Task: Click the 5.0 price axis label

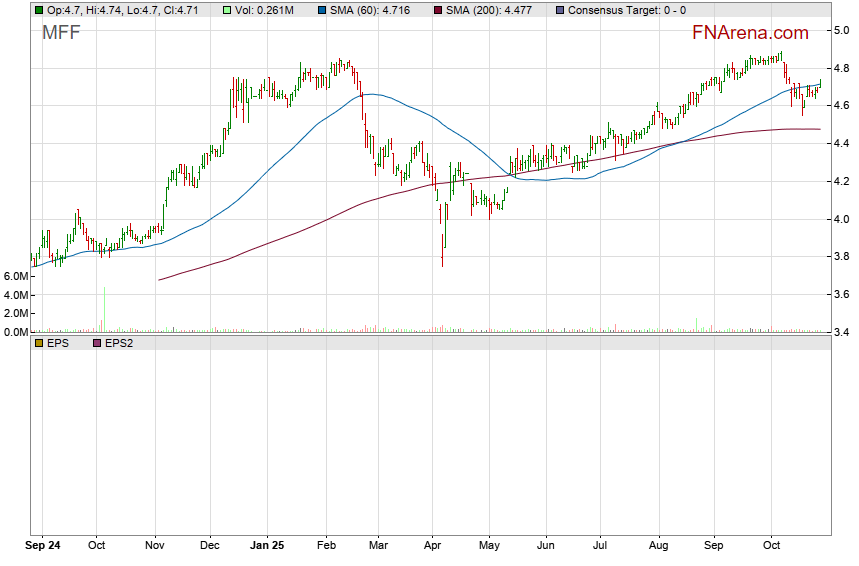Action: coord(842,31)
